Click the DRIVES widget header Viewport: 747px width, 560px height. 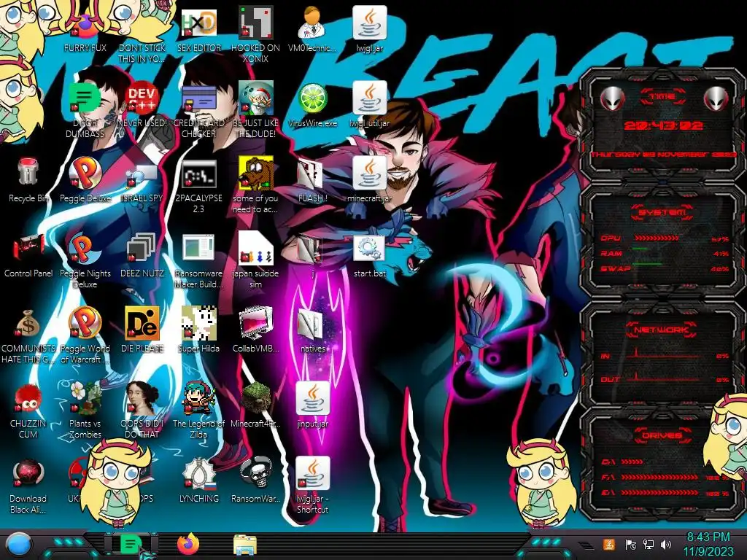(662, 435)
